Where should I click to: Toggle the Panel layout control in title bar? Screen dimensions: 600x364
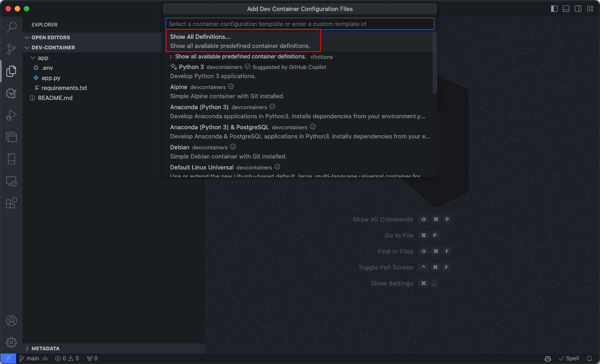(x=566, y=8)
